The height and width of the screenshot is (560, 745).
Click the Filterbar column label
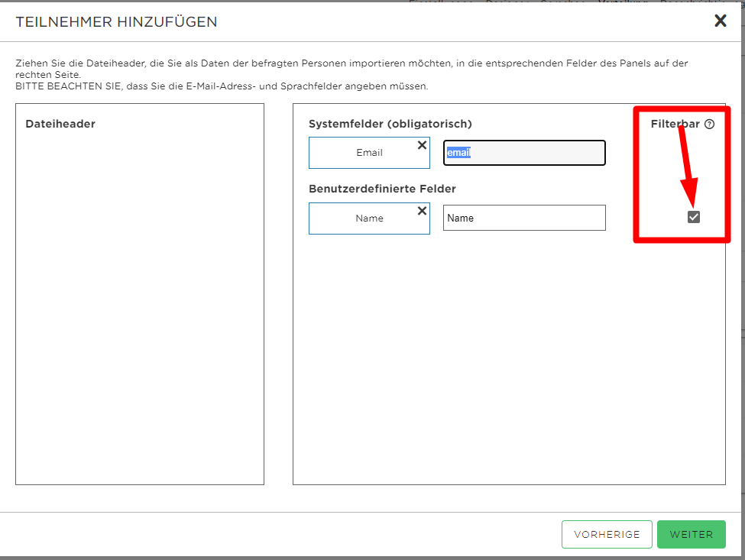(675, 124)
